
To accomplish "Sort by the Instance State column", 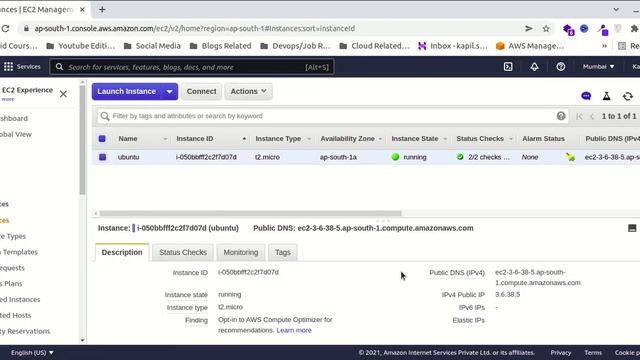I will 415,139.
